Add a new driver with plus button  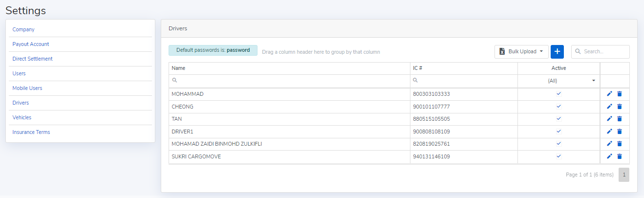(557, 51)
